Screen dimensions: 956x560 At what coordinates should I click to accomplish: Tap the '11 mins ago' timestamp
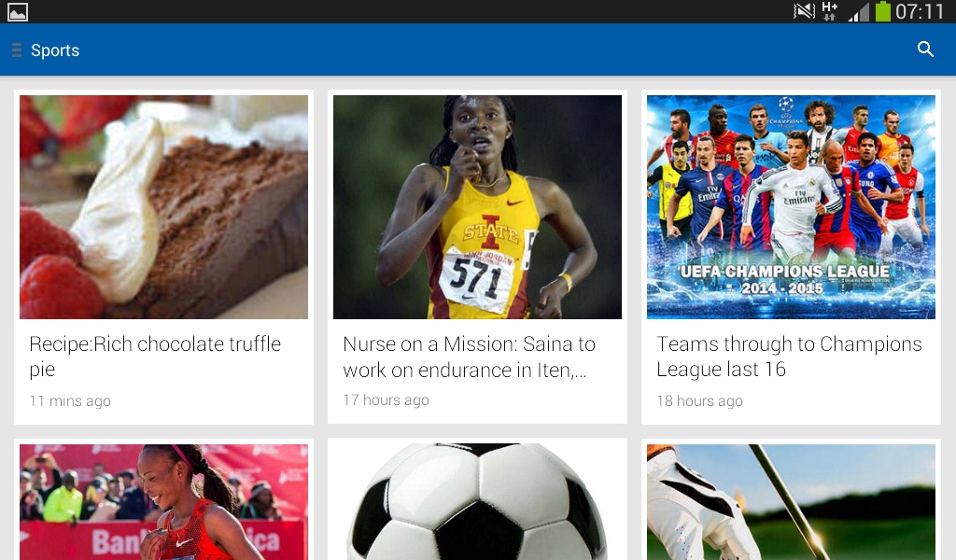click(70, 401)
